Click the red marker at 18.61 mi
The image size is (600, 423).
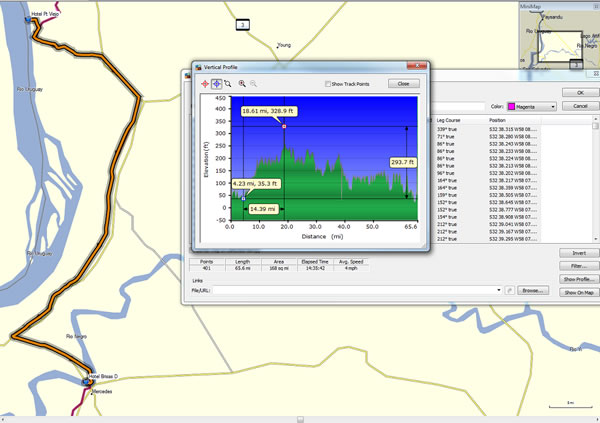coord(284,126)
